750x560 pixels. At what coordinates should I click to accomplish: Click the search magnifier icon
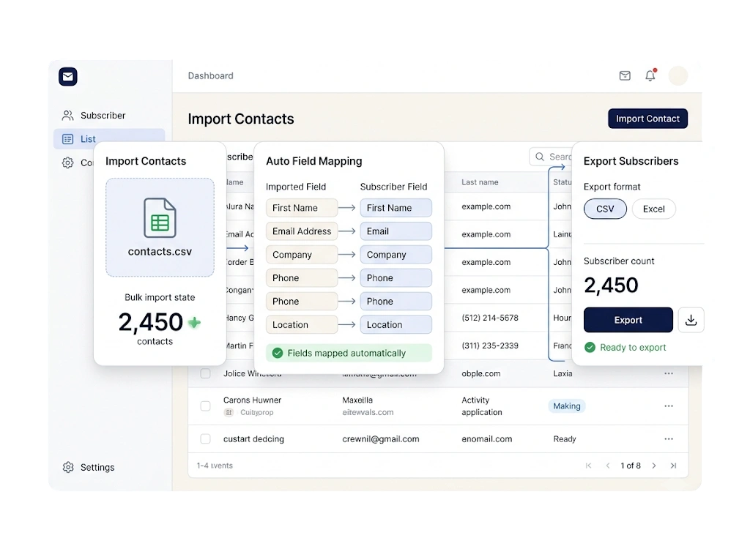point(540,157)
